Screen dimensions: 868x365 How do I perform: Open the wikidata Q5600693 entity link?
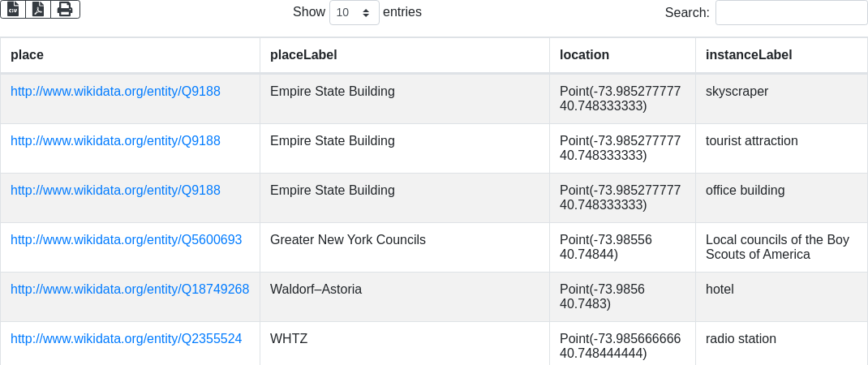[x=126, y=240]
